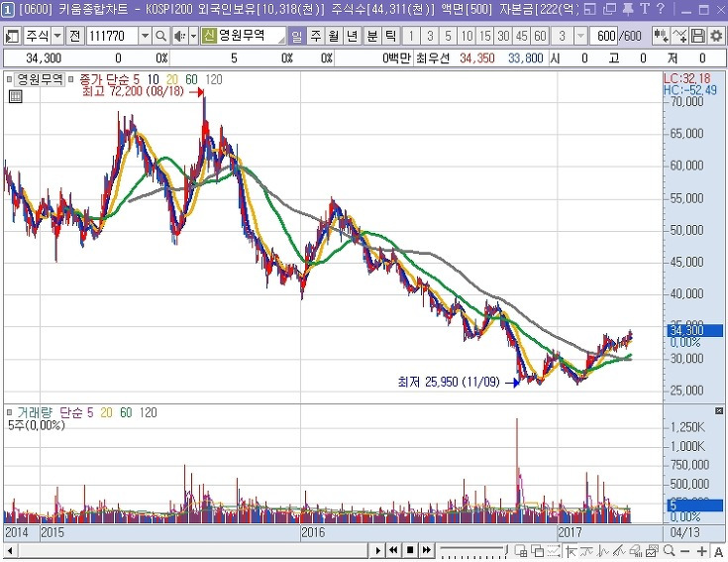
Task: Fast forward the chart replay
Action: [x=426, y=551]
